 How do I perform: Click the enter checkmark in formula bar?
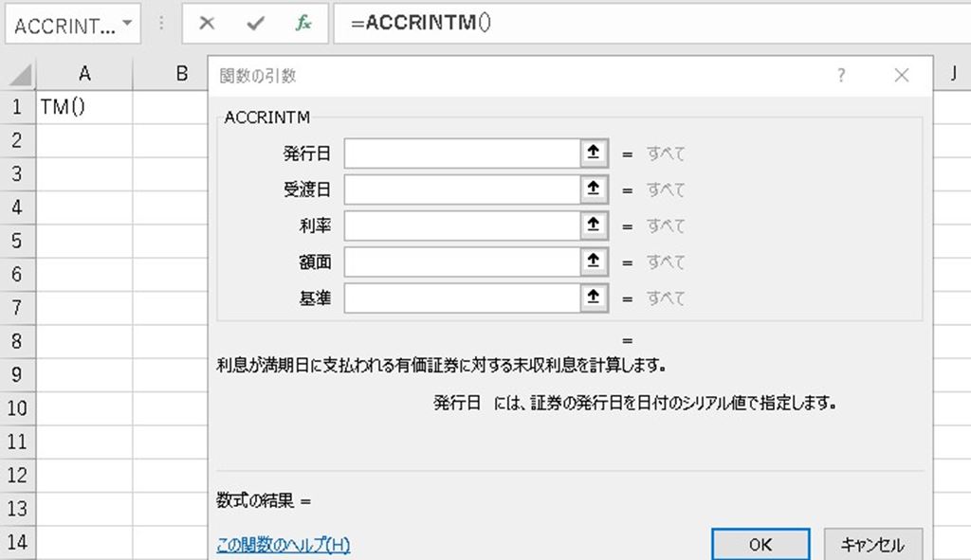(x=255, y=25)
